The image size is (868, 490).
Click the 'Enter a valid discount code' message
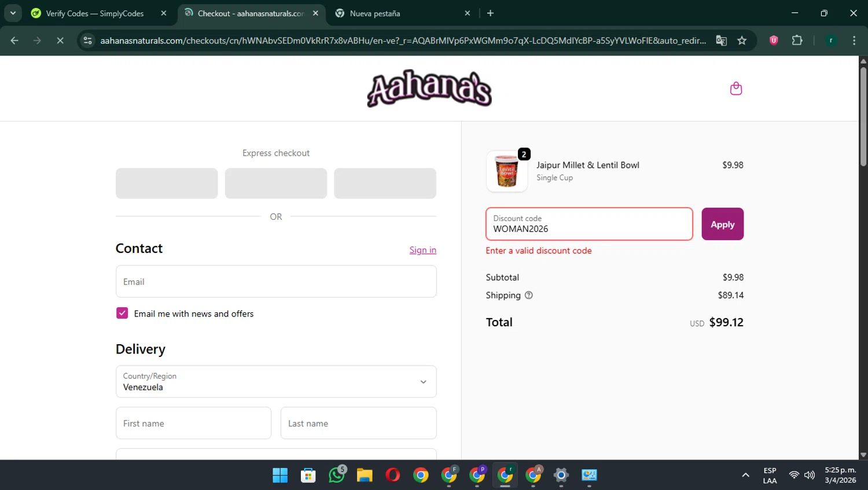pos(539,250)
